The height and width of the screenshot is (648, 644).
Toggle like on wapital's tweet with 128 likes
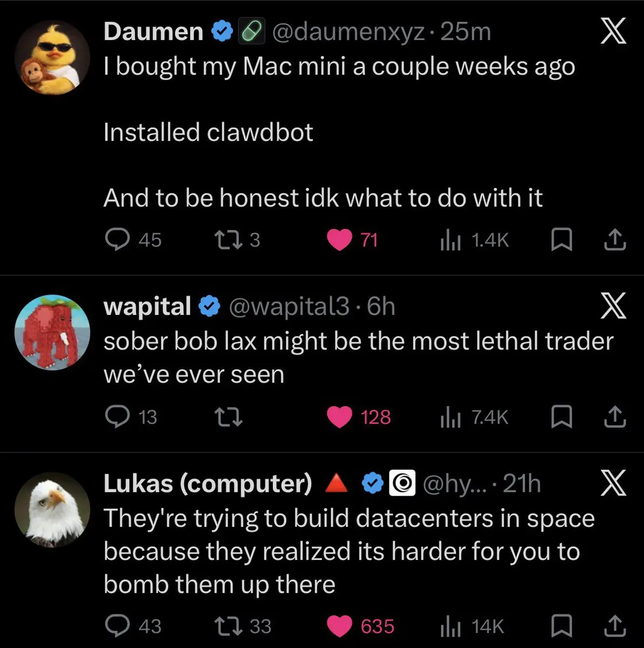[359, 417]
